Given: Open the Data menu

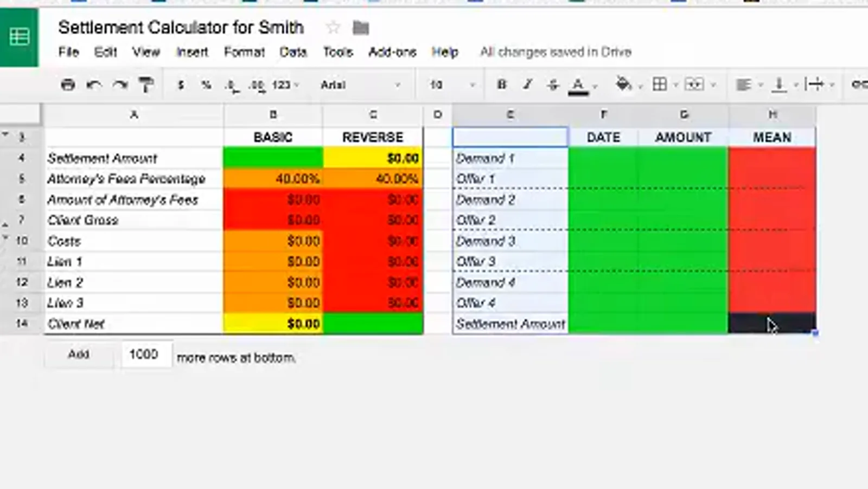Looking at the screenshot, I should (293, 52).
